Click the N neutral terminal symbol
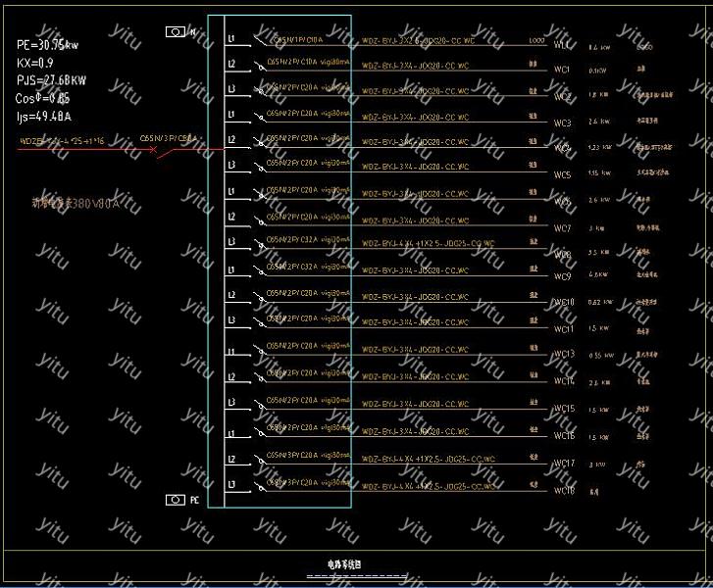The height and width of the screenshot is (588, 713). coord(176,31)
